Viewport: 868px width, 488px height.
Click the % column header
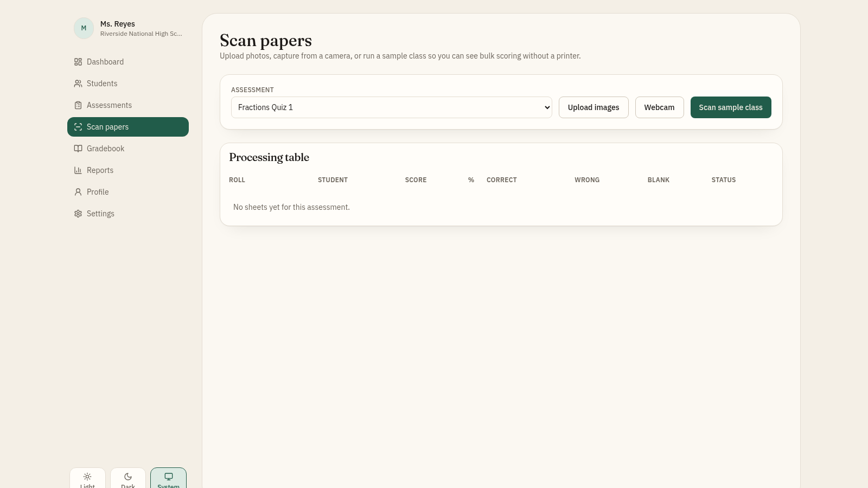[x=471, y=180]
